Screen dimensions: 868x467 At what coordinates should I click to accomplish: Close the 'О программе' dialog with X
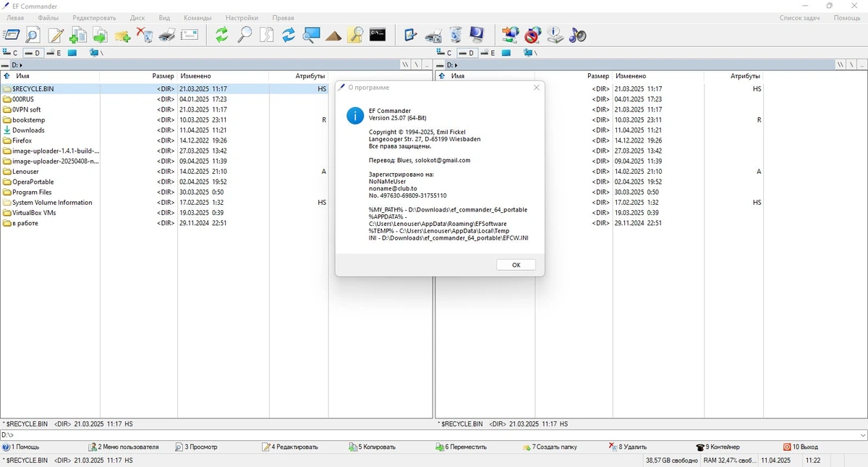536,88
